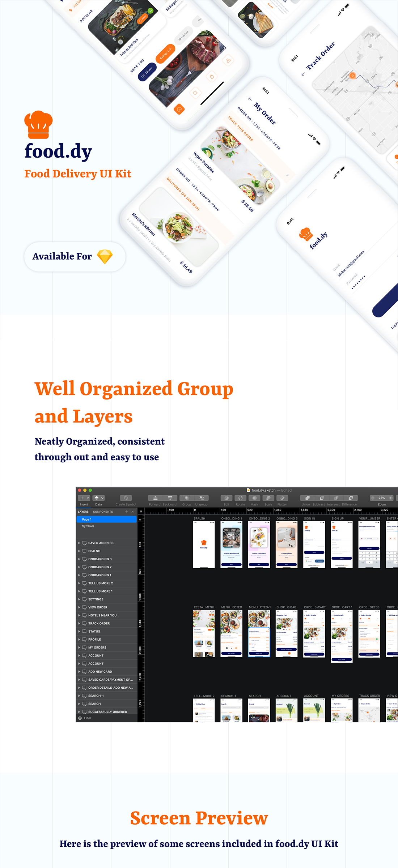The width and height of the screenshot is (398, 868).
Task: Add a new page with plus icon
Action: [x=127, y=512]
